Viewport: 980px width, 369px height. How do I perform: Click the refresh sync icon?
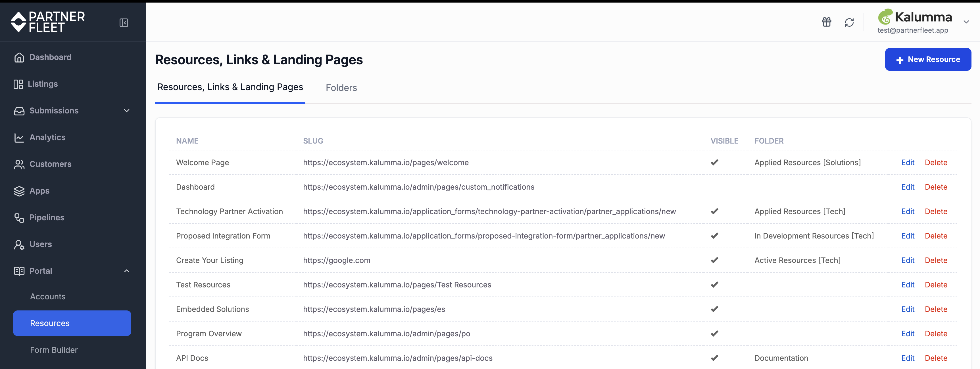coord(849,22)
